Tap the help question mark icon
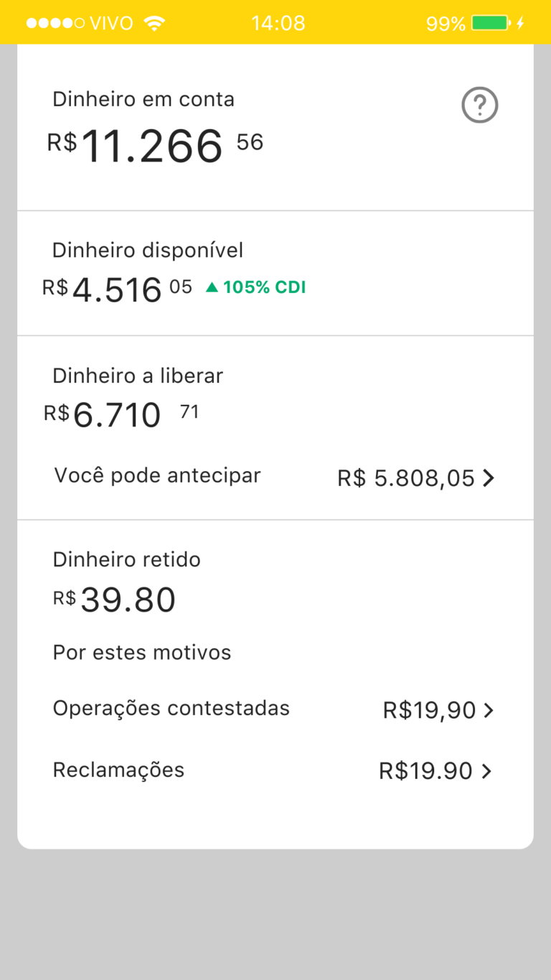This screenshot has width=551, height=980. 479,106
